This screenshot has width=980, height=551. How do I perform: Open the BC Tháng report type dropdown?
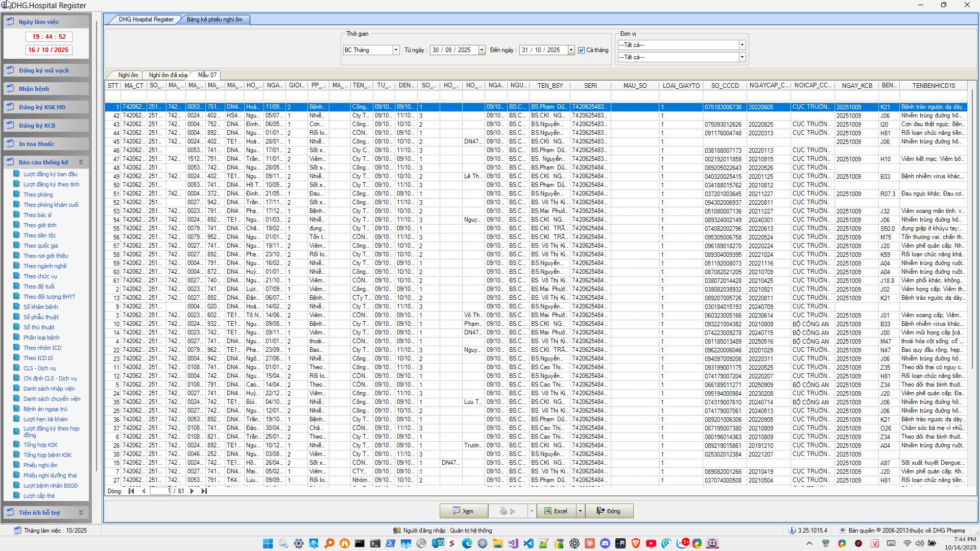(x=395, y=50)
